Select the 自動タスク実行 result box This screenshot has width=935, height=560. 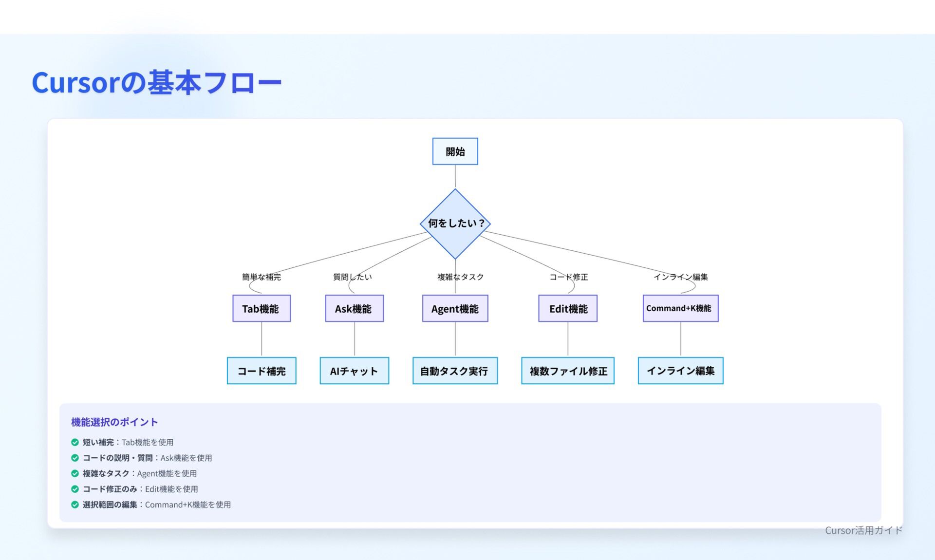[455, 371]
